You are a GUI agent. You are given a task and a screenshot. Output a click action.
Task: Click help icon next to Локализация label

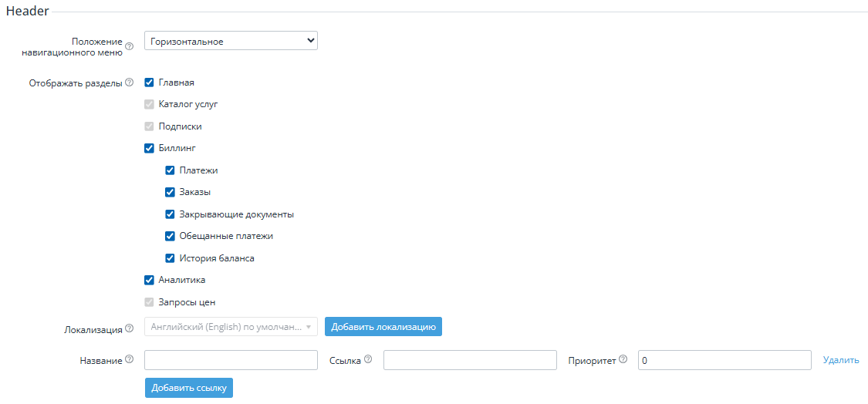129,328
